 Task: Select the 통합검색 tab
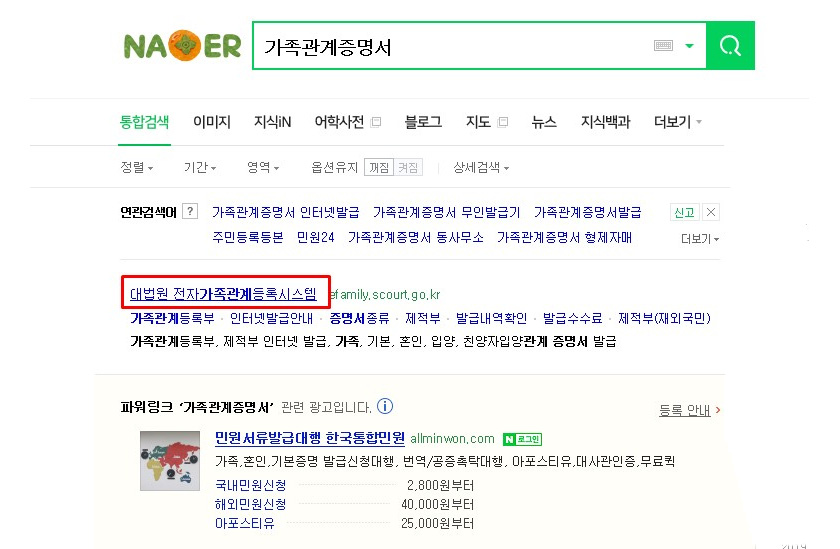click(x=144, y=122)
